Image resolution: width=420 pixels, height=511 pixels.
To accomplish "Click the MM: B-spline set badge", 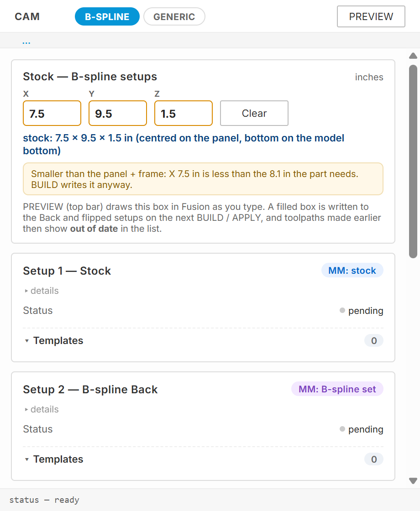I will click(x=337, y=389).
